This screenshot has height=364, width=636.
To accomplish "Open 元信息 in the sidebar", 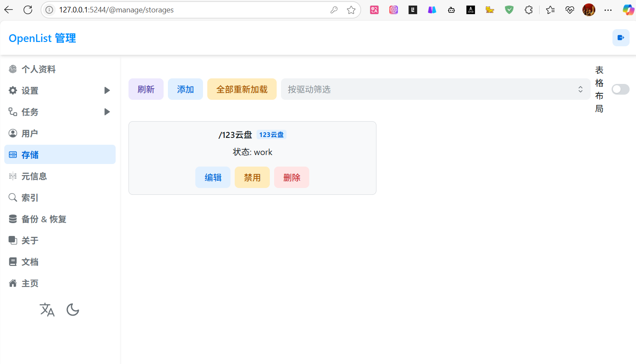I will coord(60,176).
